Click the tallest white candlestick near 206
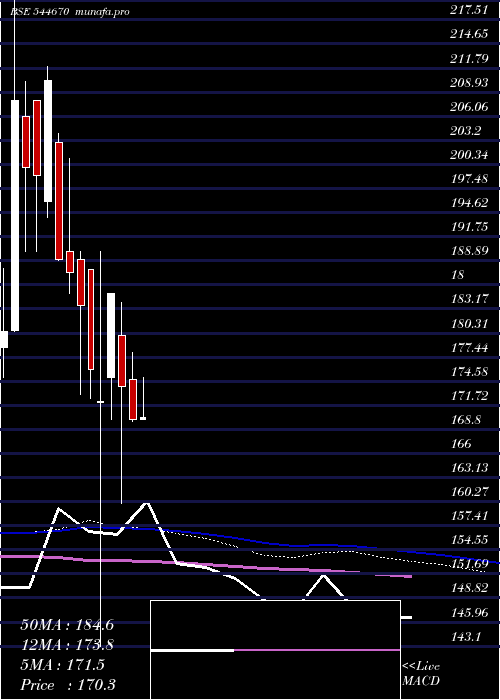The width and height of the screenshot is (500, 700). 15,216
